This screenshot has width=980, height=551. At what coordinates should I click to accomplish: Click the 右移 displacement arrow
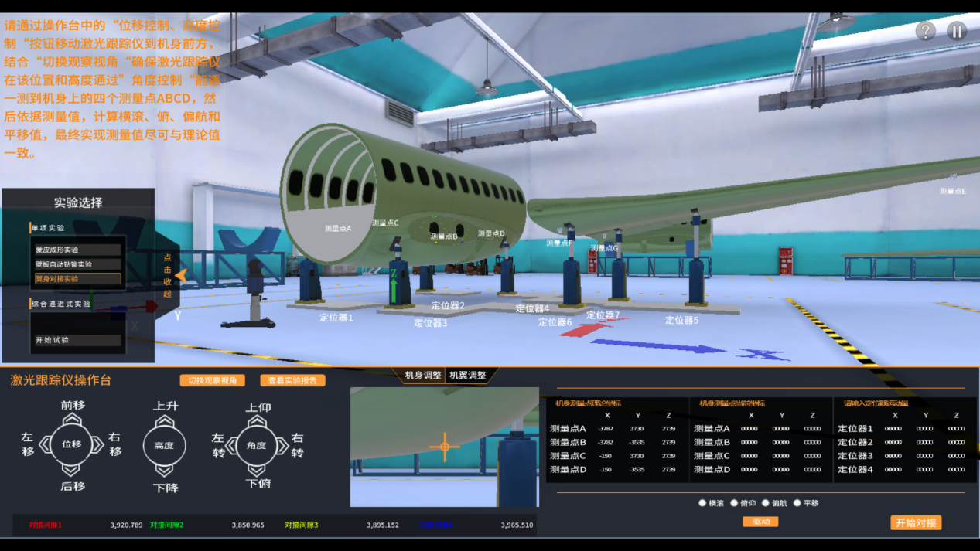(x=97, y=444)
